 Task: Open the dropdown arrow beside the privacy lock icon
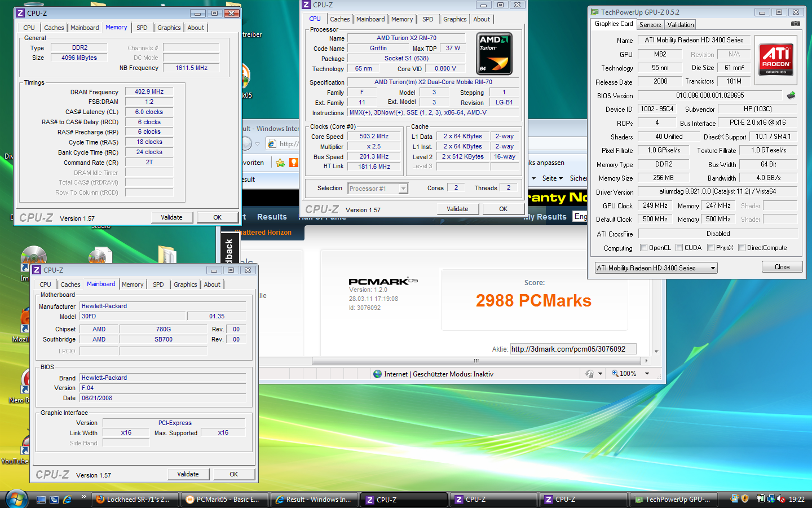click(x=600, y=374)
